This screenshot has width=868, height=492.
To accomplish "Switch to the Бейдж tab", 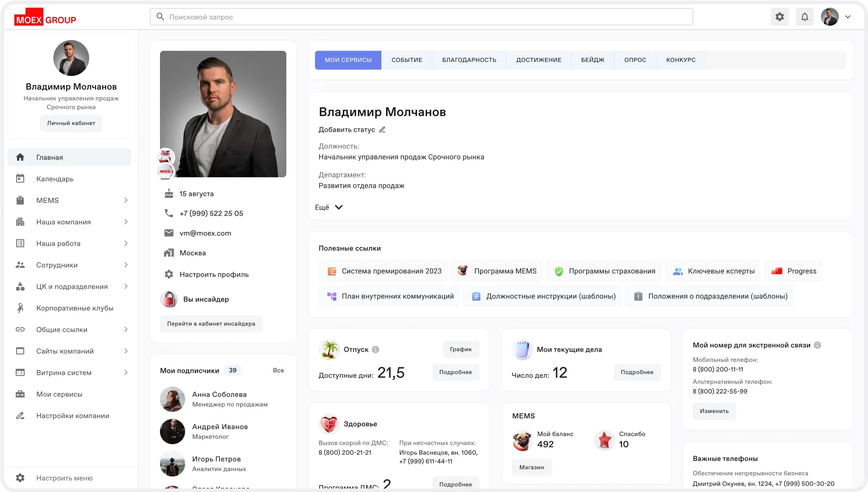I will tap(593, 60).
